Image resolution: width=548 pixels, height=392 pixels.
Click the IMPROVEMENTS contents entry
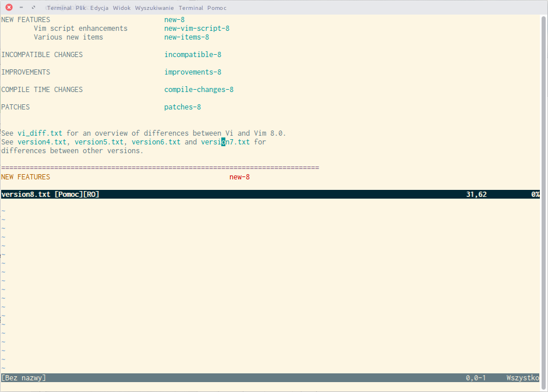tap(26, 72)
